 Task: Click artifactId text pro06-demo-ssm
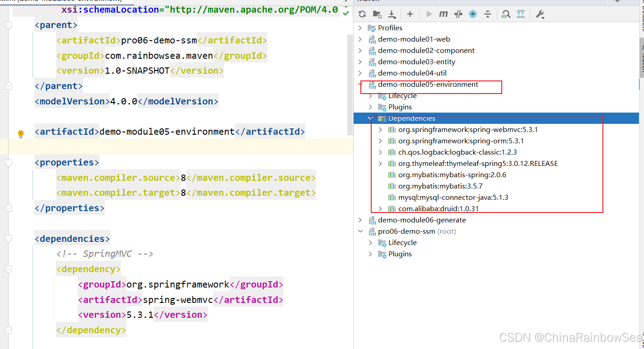159,40
